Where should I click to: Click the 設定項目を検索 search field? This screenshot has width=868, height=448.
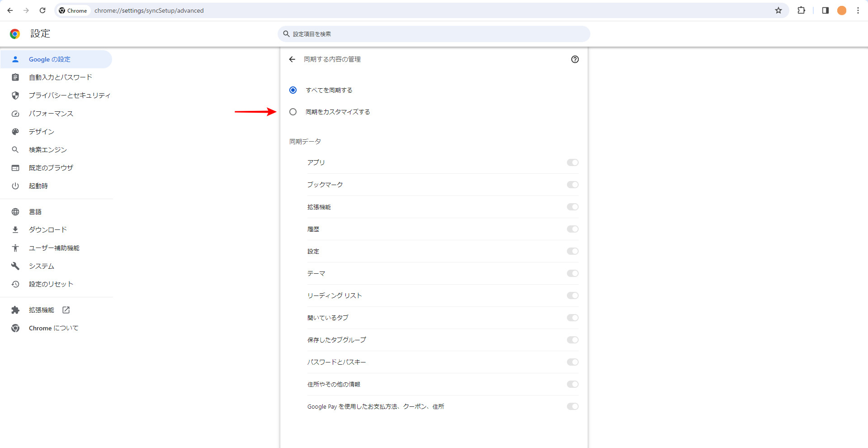tap(434, 34)
